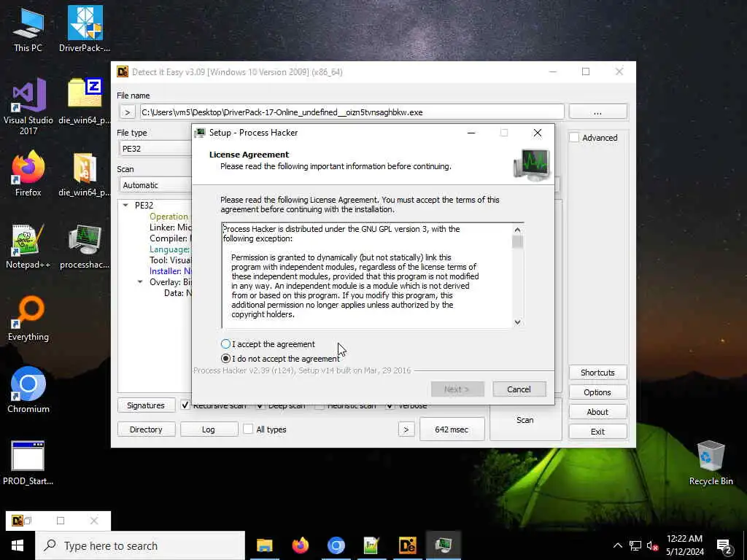
Task: Click the Setup wizard title bar icon
Action: [200, 133]
